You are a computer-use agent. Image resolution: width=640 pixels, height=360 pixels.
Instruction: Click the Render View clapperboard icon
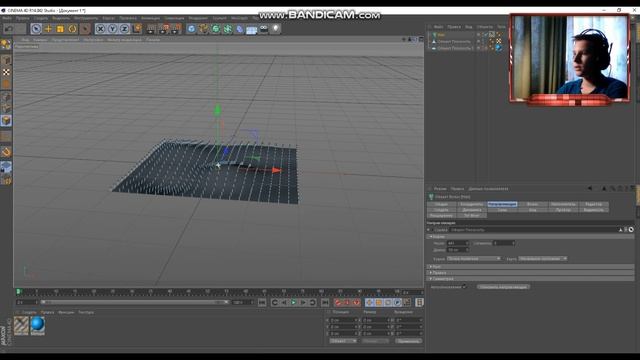pos(151,29)
